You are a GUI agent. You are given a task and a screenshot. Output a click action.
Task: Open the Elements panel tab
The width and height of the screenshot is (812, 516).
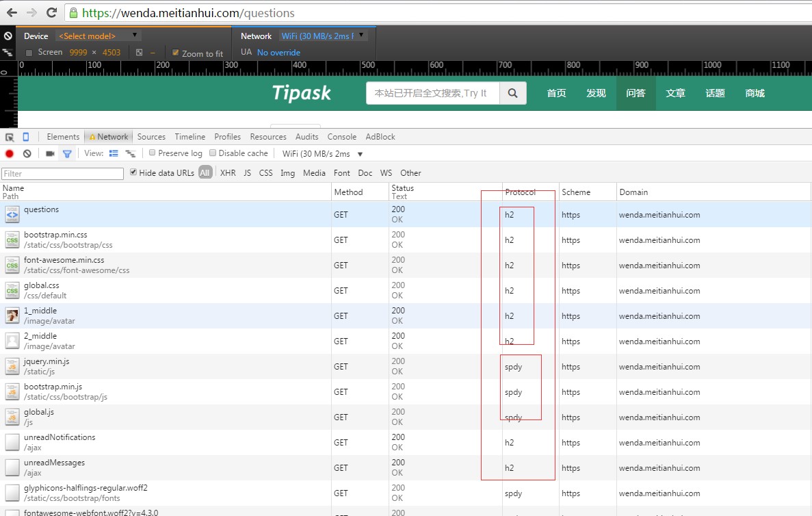coord(63,137)
